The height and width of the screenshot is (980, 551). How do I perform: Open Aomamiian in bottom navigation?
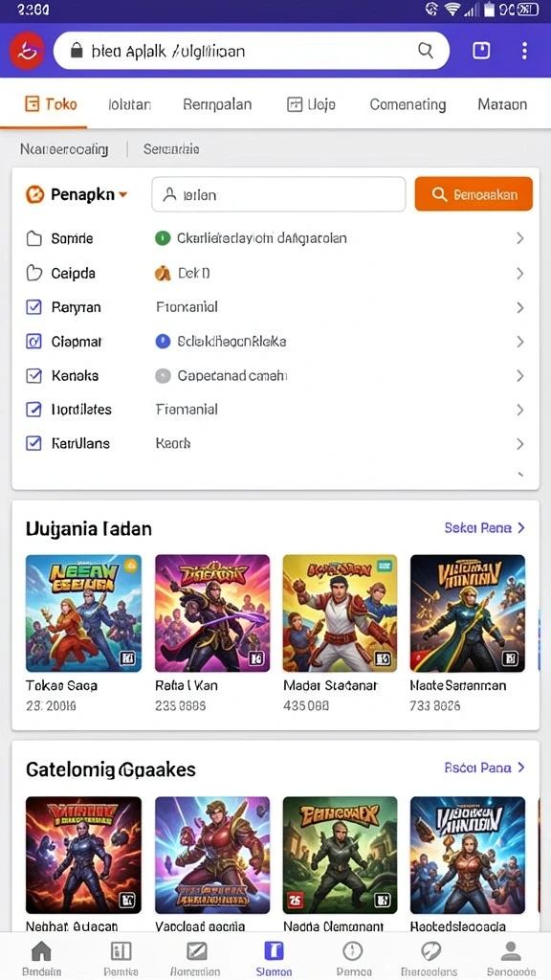pyautogui.click(x=195, y=958)
